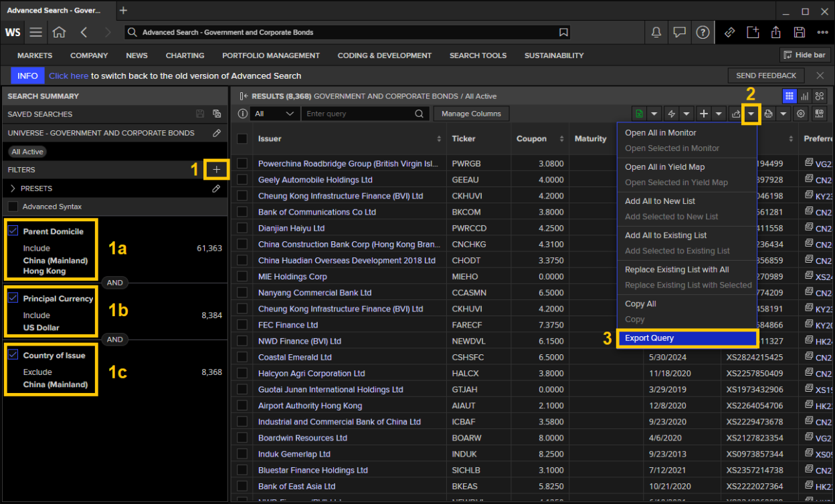Expand the PRESETS section
Image resolution: width=835 pixels, height=504 pixels.
click(12, 188)
